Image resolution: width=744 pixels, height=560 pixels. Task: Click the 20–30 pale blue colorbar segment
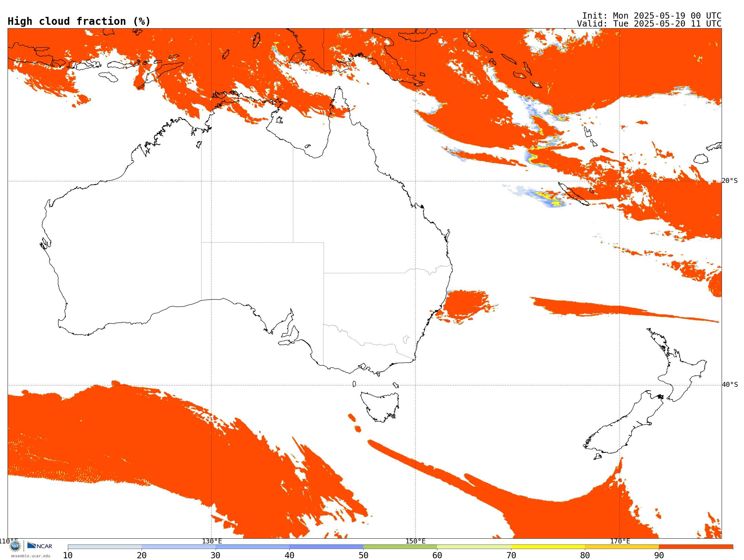(178, 547)
